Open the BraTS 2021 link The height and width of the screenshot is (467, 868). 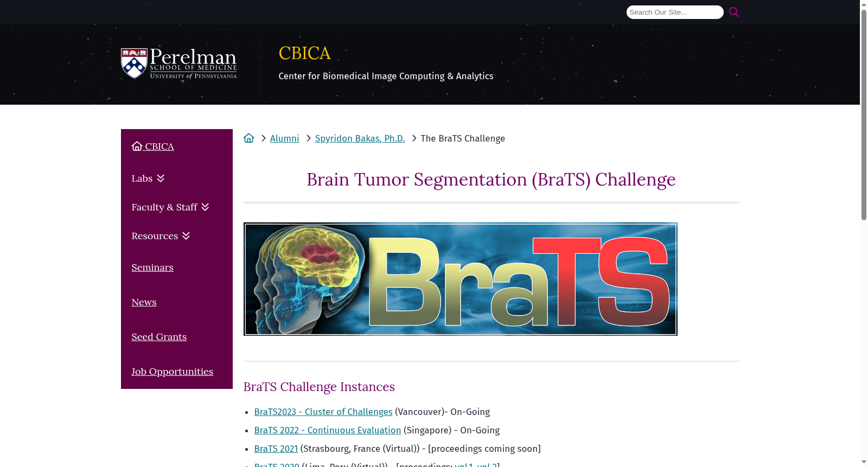(276, 449)
